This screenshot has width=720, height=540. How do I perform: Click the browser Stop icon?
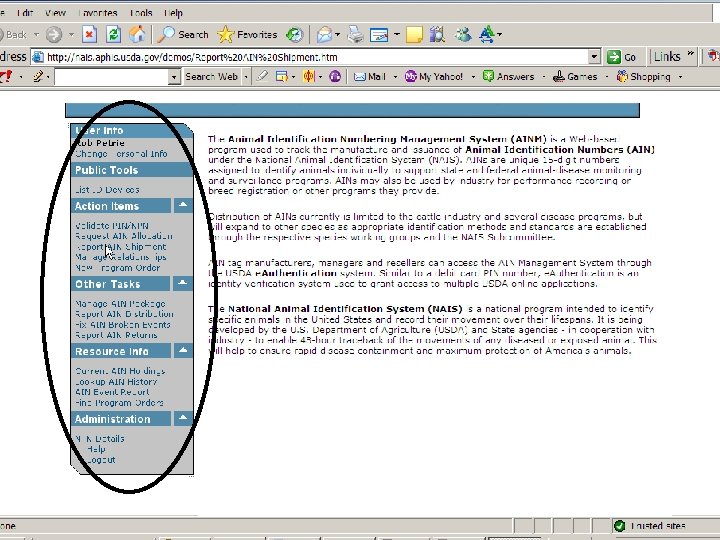point(89,34)
